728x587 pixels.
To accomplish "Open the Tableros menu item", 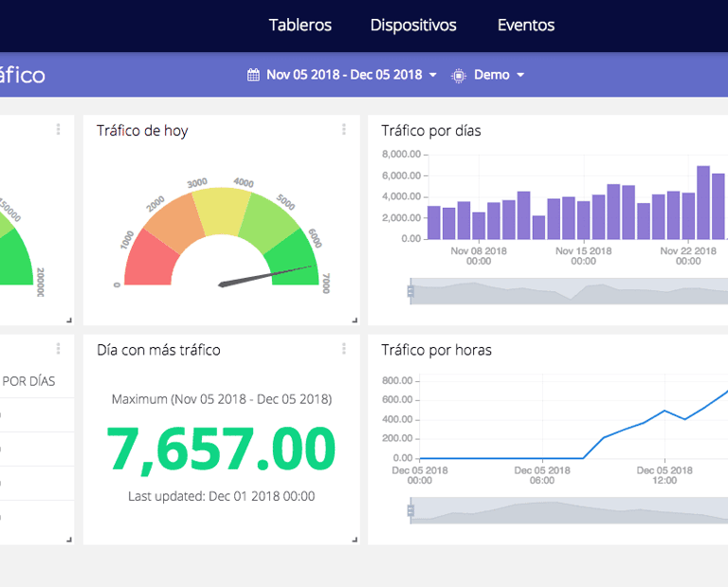I will click(x=300, y=25).
